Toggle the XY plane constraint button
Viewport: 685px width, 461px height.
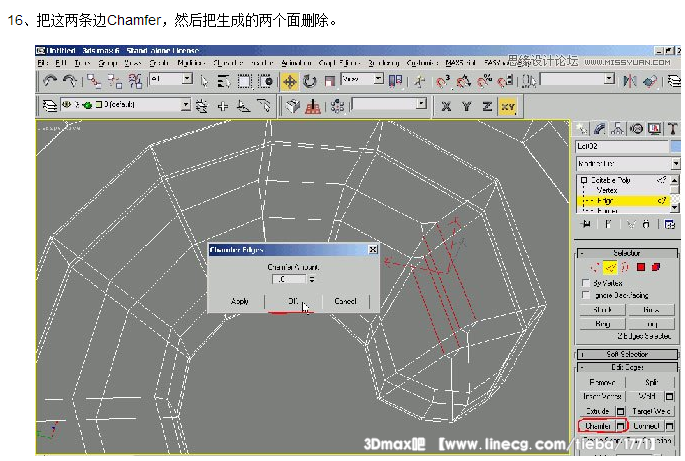(x=508, y=106)
